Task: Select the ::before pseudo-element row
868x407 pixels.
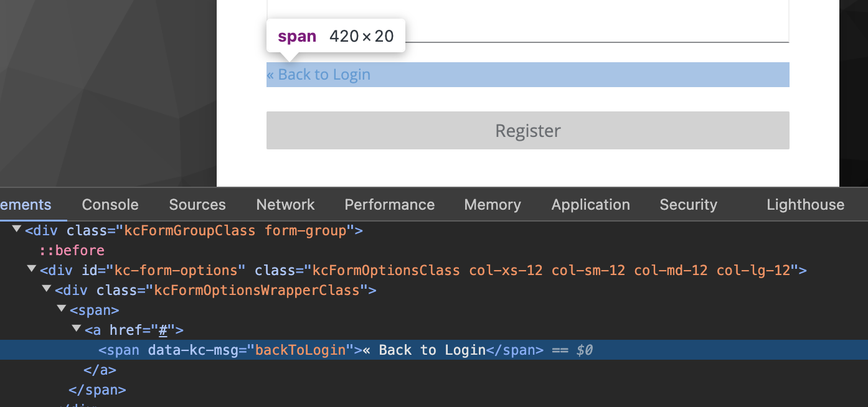Action: click(x=72, y=251)
